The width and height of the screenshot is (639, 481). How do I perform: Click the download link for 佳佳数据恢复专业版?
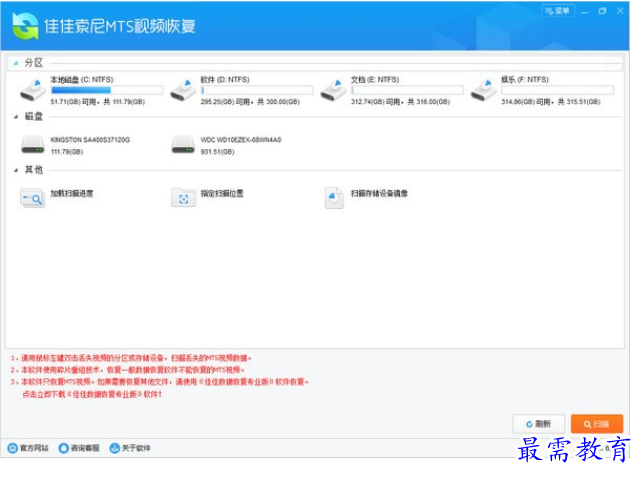click(x=92, y=395)
